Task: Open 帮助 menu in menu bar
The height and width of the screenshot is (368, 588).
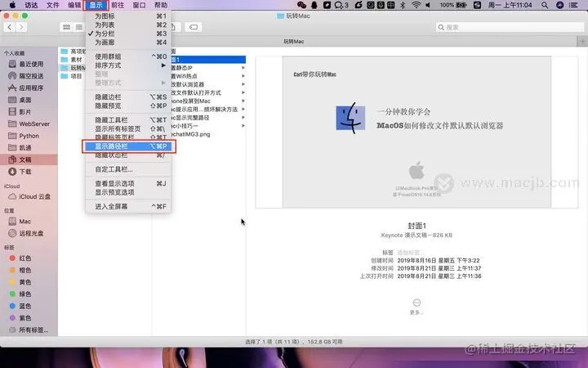Action: click(161, 5)
